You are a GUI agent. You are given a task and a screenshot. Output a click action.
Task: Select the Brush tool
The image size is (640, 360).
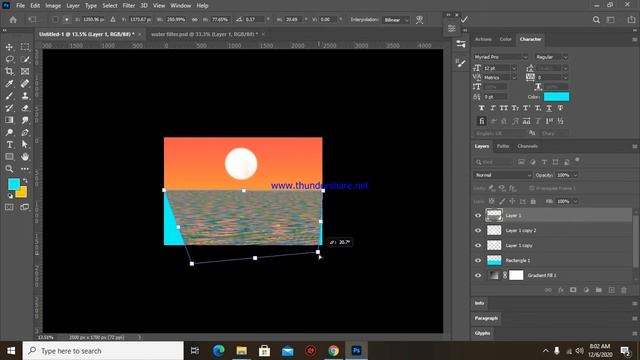pyautogui.click(x=9, y=96)
